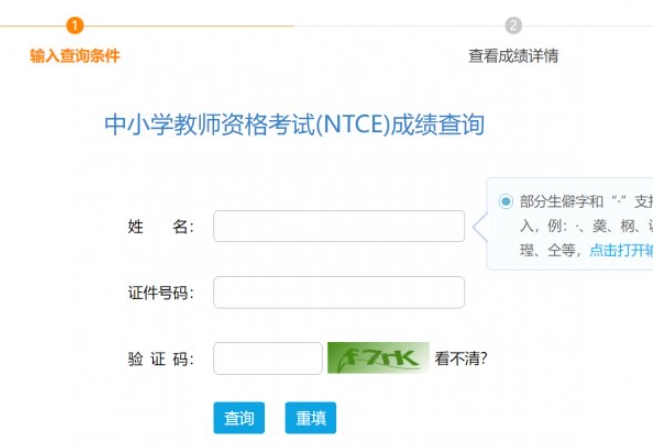
Task: Click the blue info icon in the tip box
Action: click(506, 201)
